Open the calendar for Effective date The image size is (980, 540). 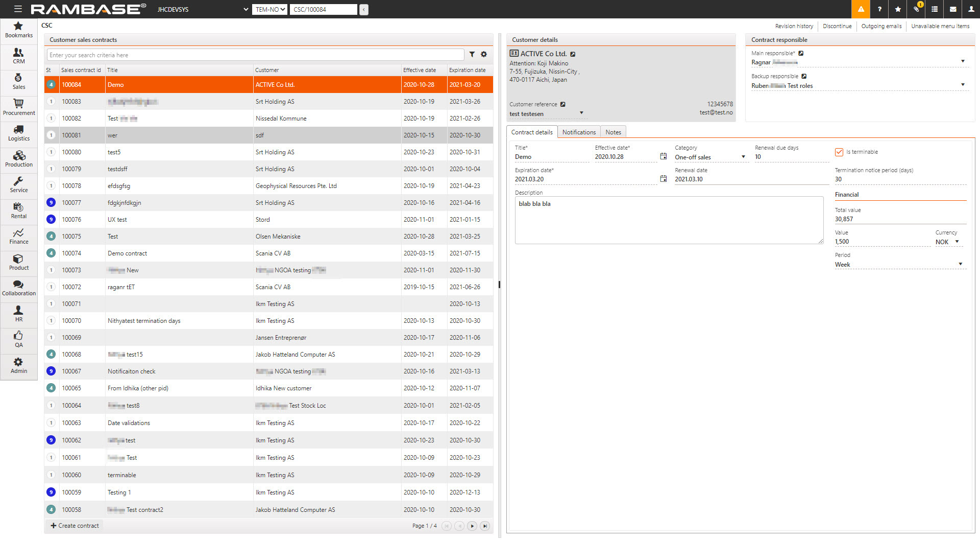coord(663,156)
